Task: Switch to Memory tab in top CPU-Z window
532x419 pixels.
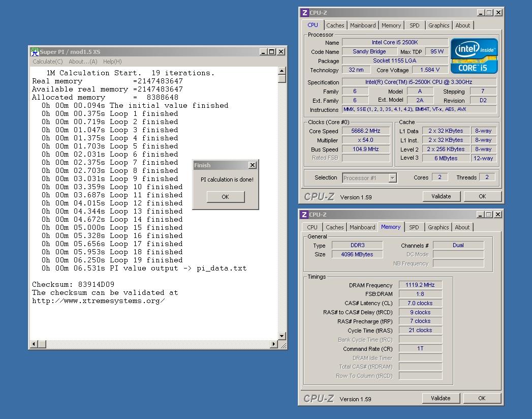Action: click(391, 25)
